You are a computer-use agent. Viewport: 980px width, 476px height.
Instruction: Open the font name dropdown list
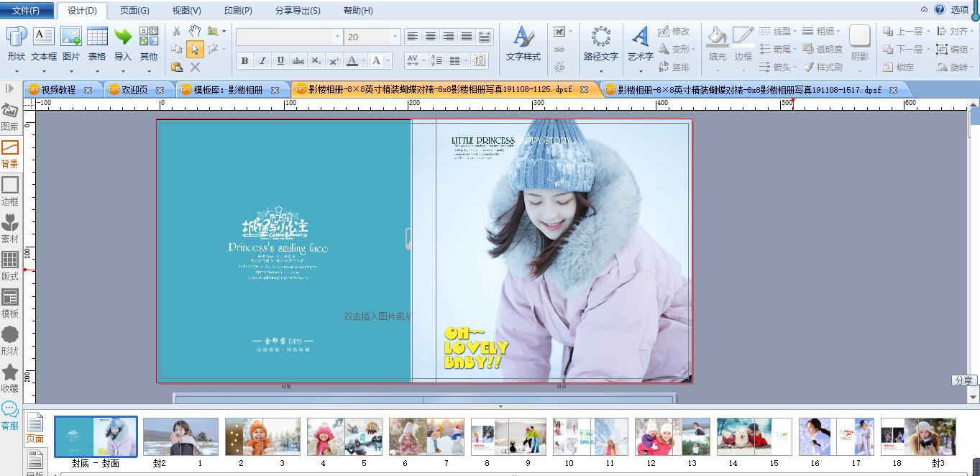tap(337, 37)
